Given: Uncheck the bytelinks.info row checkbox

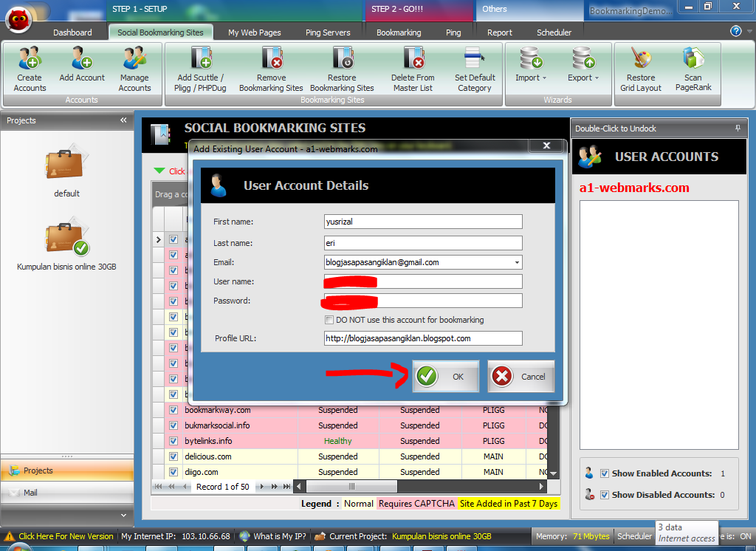Looking at the screenshot, I should (173, 441).
